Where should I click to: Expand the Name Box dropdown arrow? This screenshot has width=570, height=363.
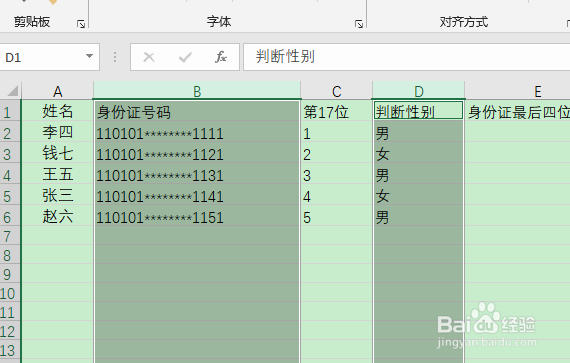(89, 56)
